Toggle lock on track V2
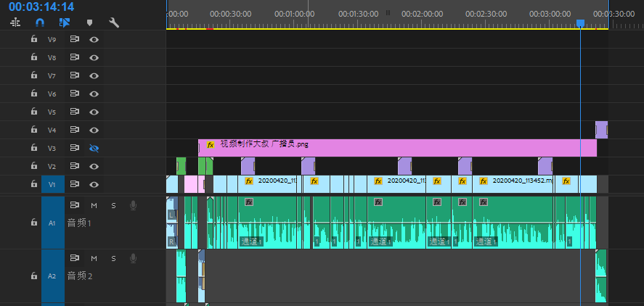 (x=34, y=165)
